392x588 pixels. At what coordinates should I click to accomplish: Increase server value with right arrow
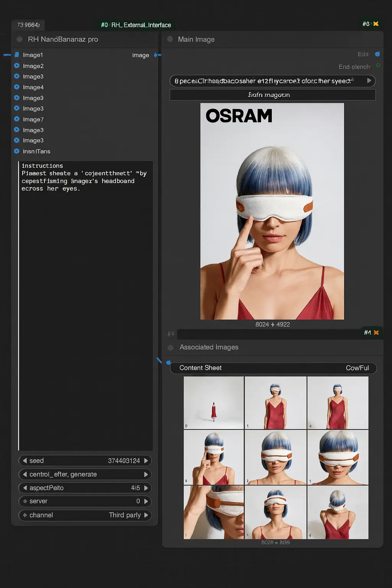pyautogui.click(x=146, y=501)
